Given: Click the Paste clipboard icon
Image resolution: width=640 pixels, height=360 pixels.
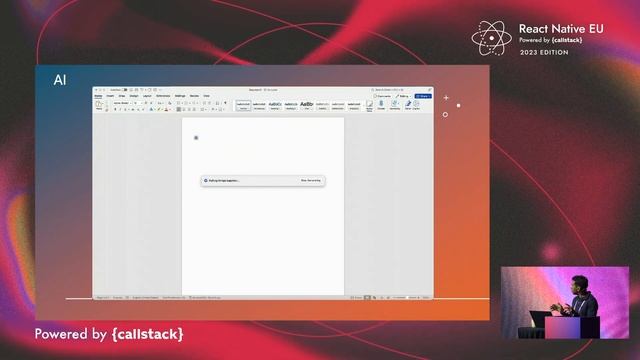Looking at the screenshot, I should [x=99, y=105].
